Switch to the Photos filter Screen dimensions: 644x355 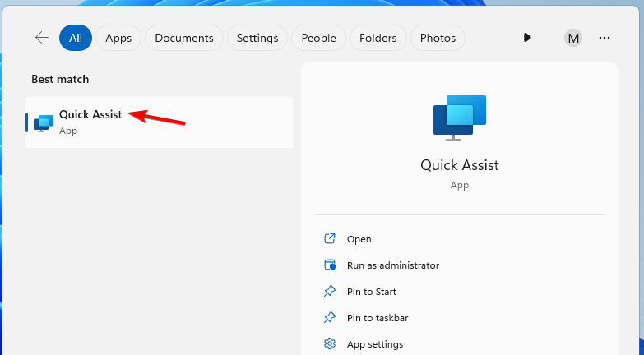(438, 38)
